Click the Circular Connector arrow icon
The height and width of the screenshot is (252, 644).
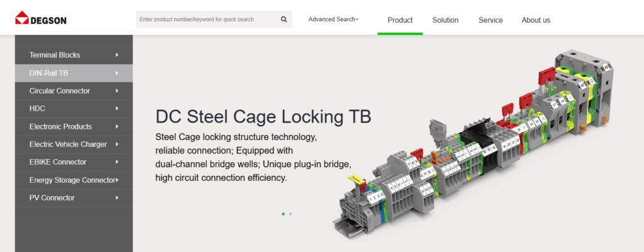[117, 91]
